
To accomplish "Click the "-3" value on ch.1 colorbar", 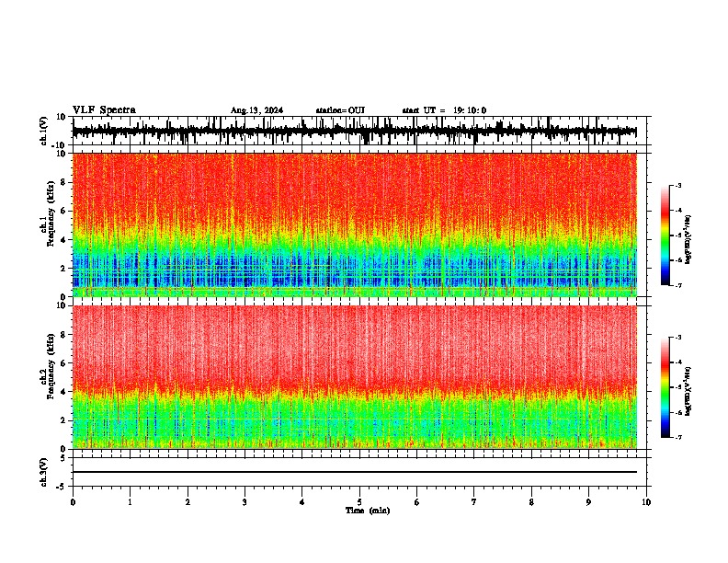I will coord(677,185).
